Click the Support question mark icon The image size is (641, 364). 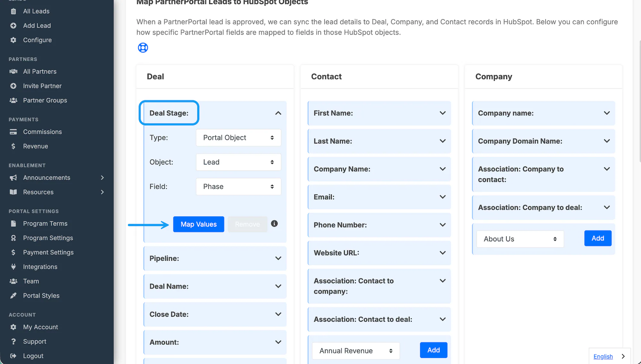click(13, 341)
